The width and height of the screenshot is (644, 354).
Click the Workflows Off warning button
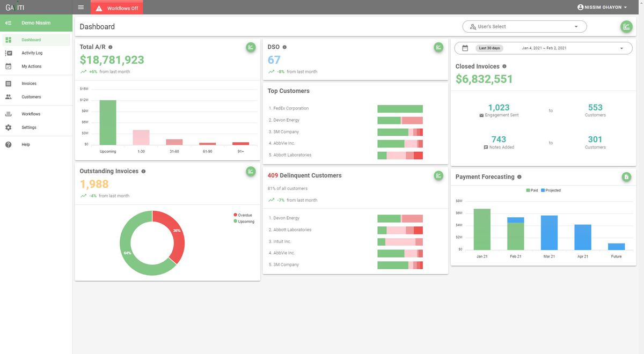tap(117, 8)
